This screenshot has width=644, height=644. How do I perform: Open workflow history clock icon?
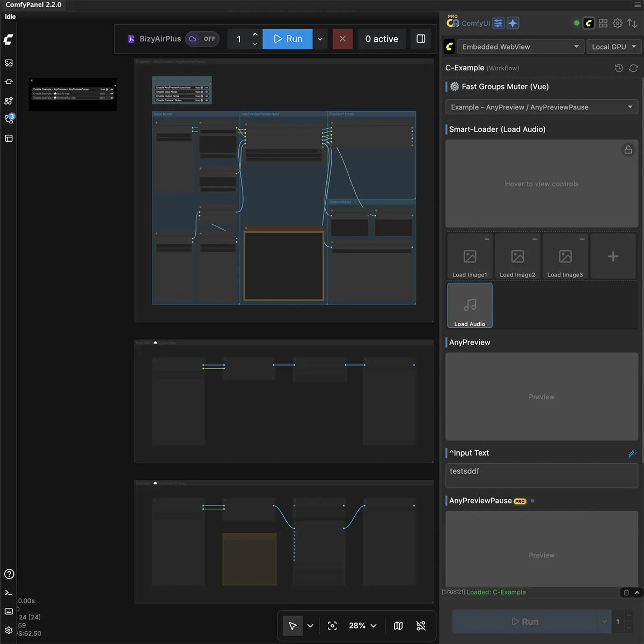coord(619,68)
